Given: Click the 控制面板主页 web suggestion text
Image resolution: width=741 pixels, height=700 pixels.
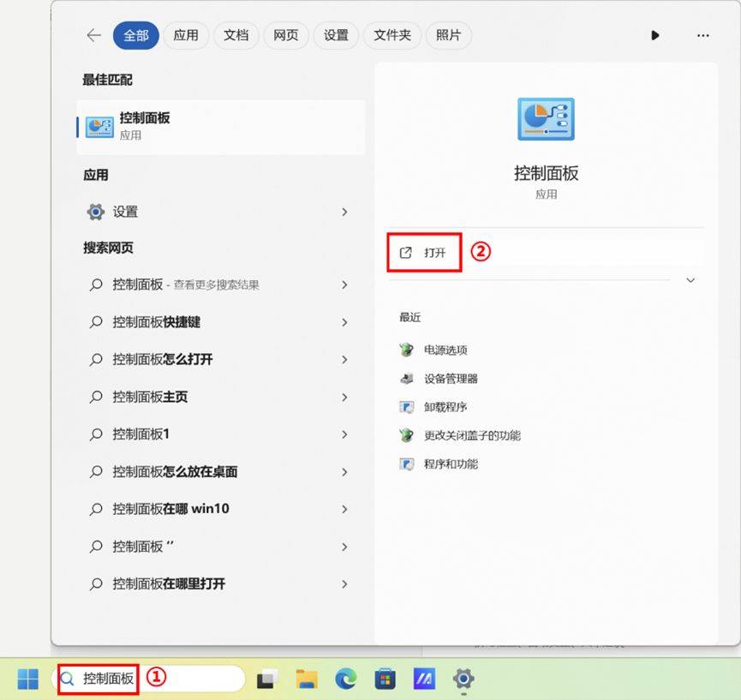Looking at the screenshot, I should (150, 397).
